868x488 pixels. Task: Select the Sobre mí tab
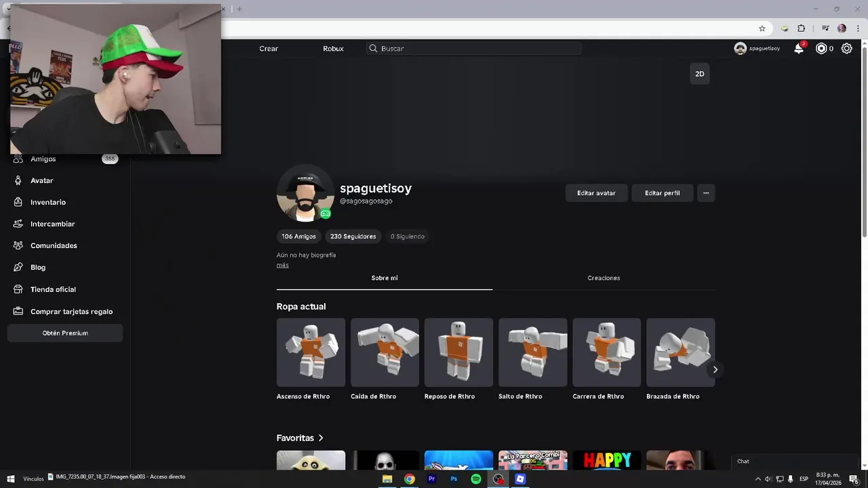[384, 278]
